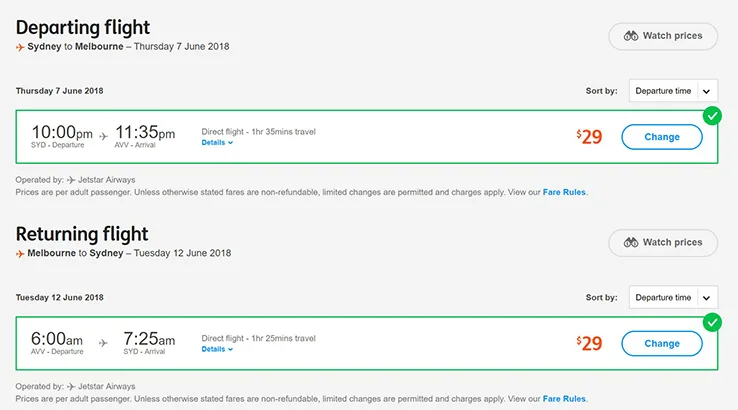Screen dimensions: 738x410
Task: Change the selected returning flight
Action: click(661, 344)
